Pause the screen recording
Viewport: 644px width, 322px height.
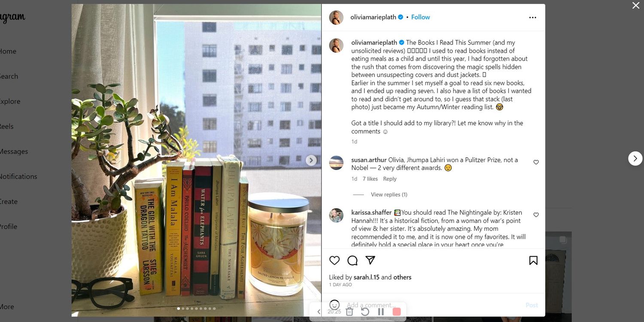tap(381, 312)
